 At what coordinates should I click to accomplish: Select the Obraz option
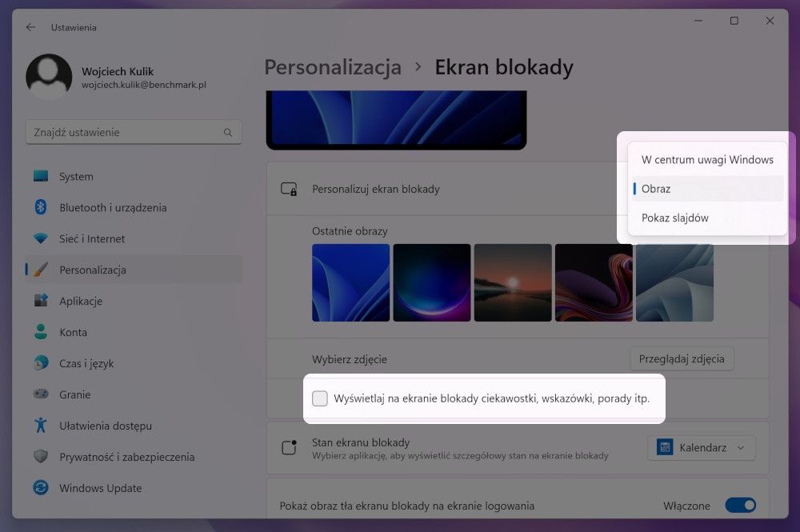(x=708, y=189)
